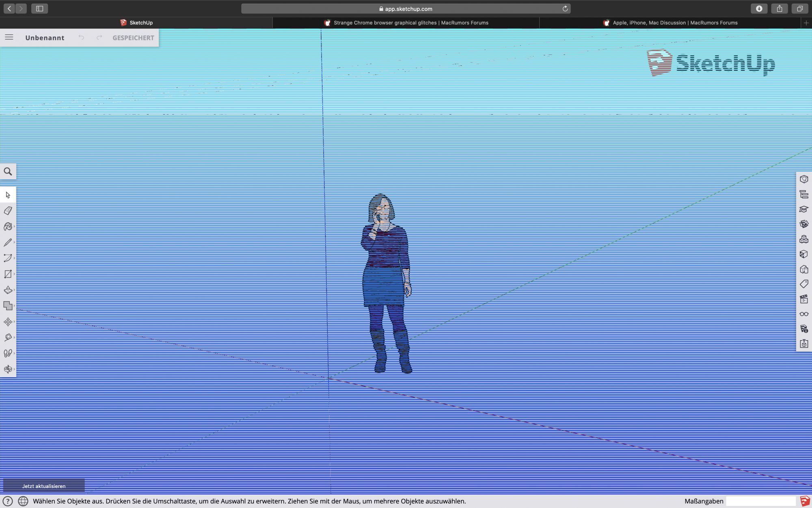Toggle the Safari sidebar

(39, 9)
